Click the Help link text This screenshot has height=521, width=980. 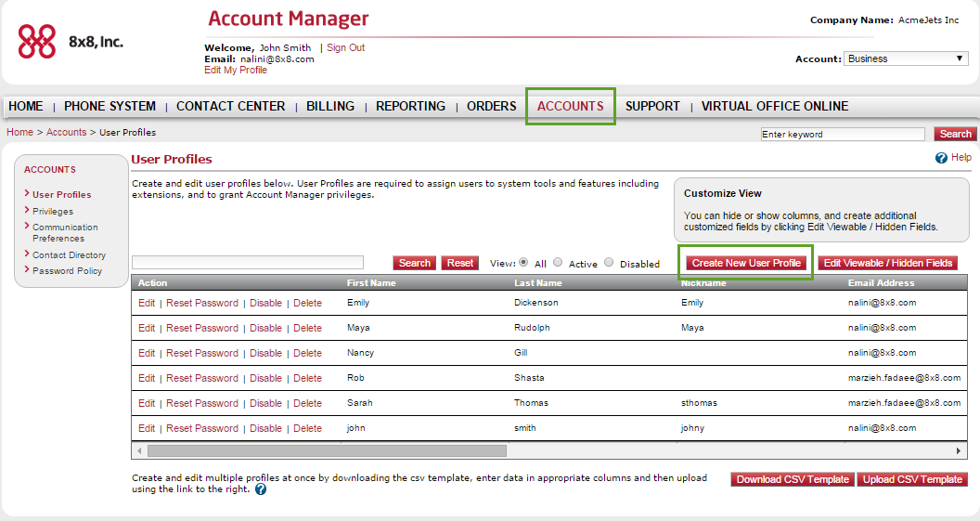pyautogui.click(x=961, y=157)
